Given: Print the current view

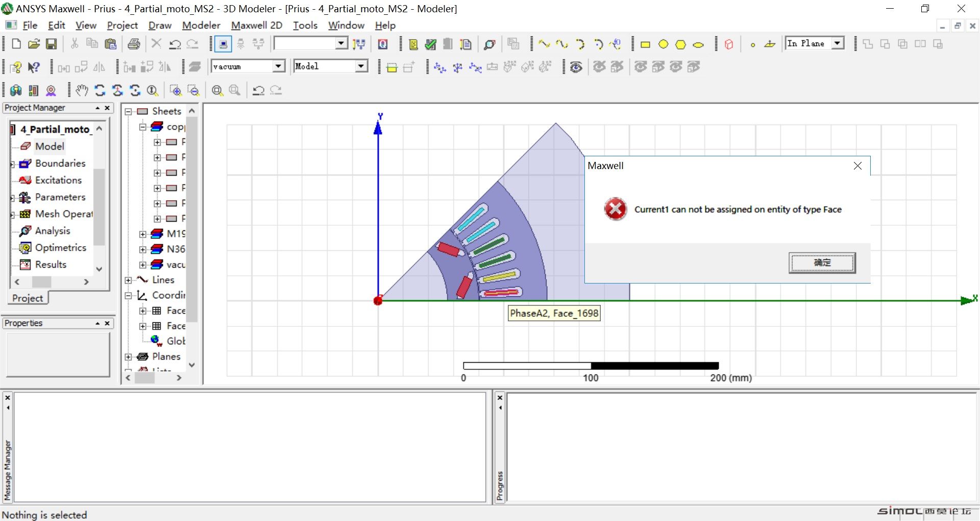Looking at the screenshot, I should [134, 44].
